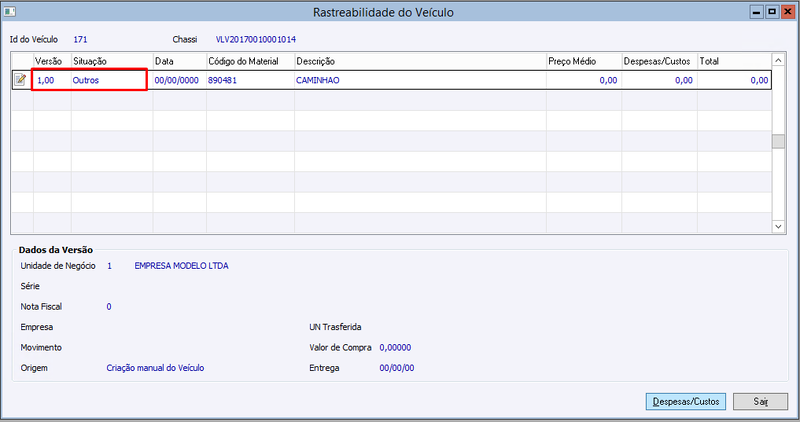The width and height of the screenshot is (800, 422).
Task: Click the grid scrollbar down arrow
Action: (778, 227)
